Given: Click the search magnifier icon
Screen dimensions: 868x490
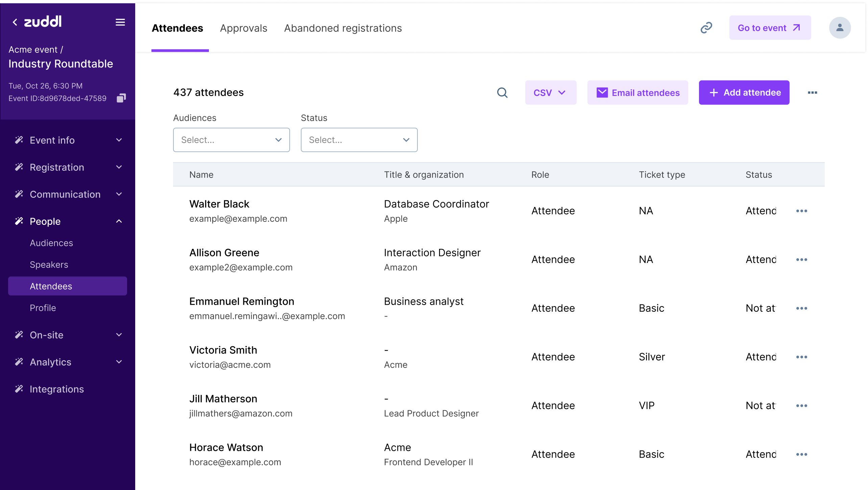Looking at the screenshot, I should (x=502, y=93).
